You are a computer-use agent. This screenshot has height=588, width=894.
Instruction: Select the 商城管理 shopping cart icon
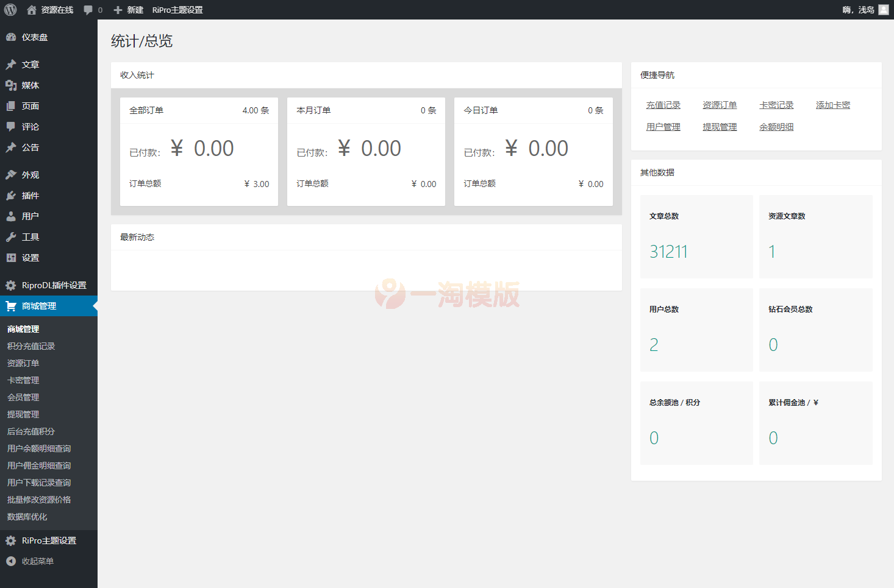tap(11, 306)
